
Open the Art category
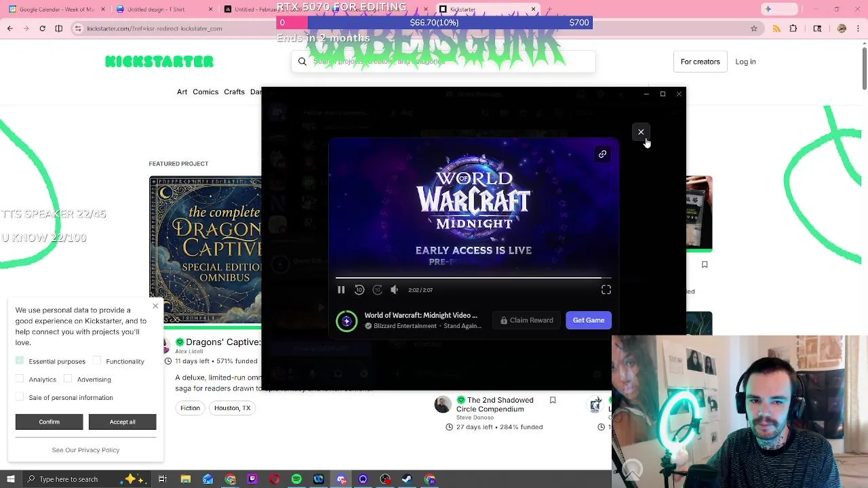click(x=182, y=91)
